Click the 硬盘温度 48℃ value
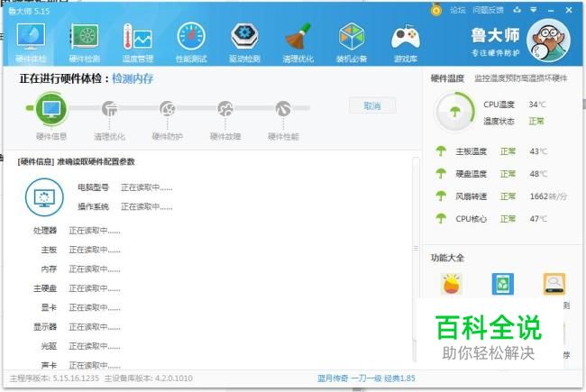 [x=538, y=174]
